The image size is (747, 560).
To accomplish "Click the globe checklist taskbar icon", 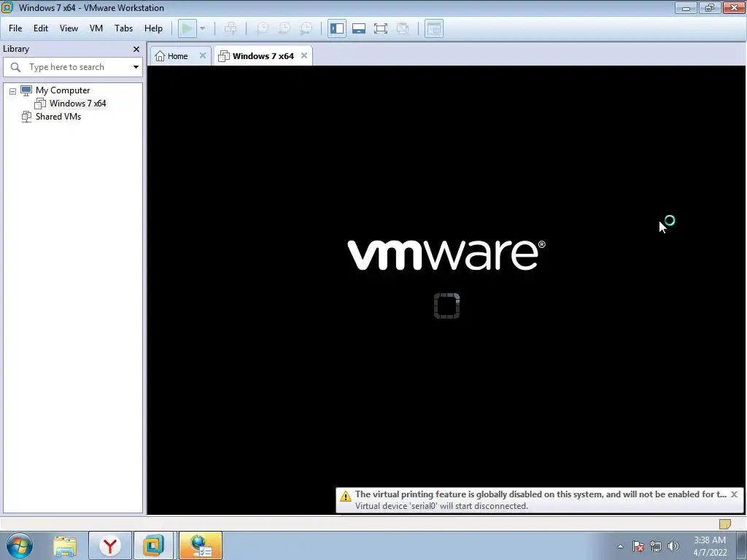I will 201,545.
